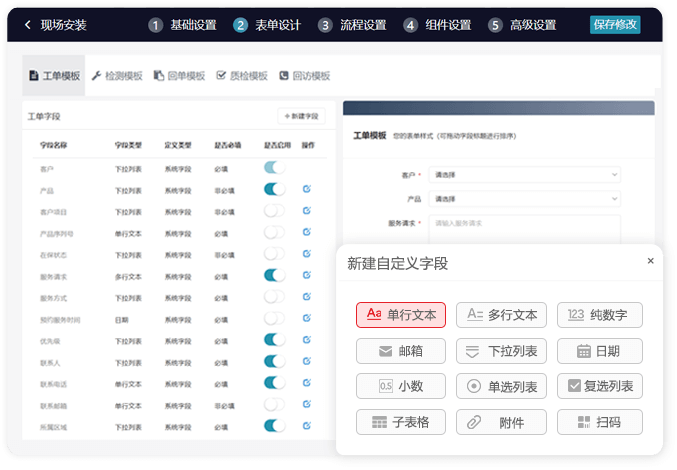Screen dimensions: 677x470
Task: Choose the 子表格 field type
Action: coord(401,422)
